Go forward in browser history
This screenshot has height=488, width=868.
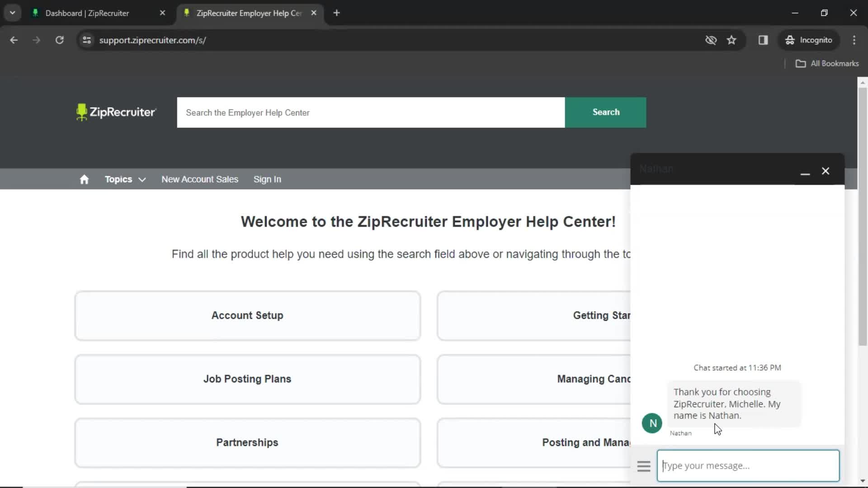coord(36,40)
